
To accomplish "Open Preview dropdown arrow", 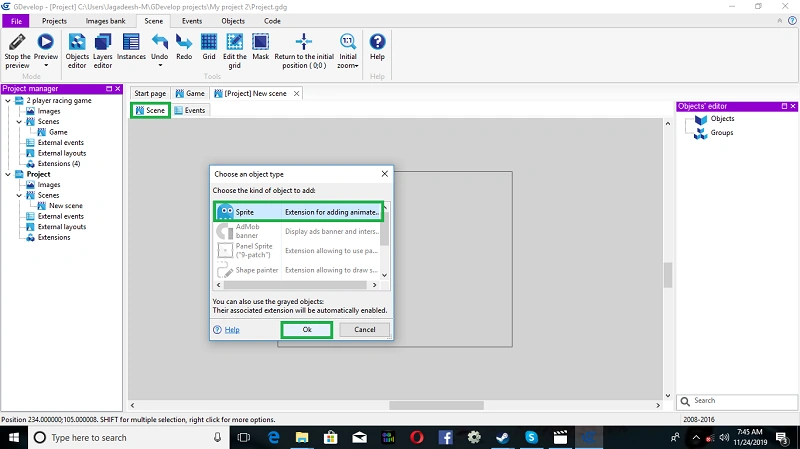I will pyautogui.click(x=46, y=65).
